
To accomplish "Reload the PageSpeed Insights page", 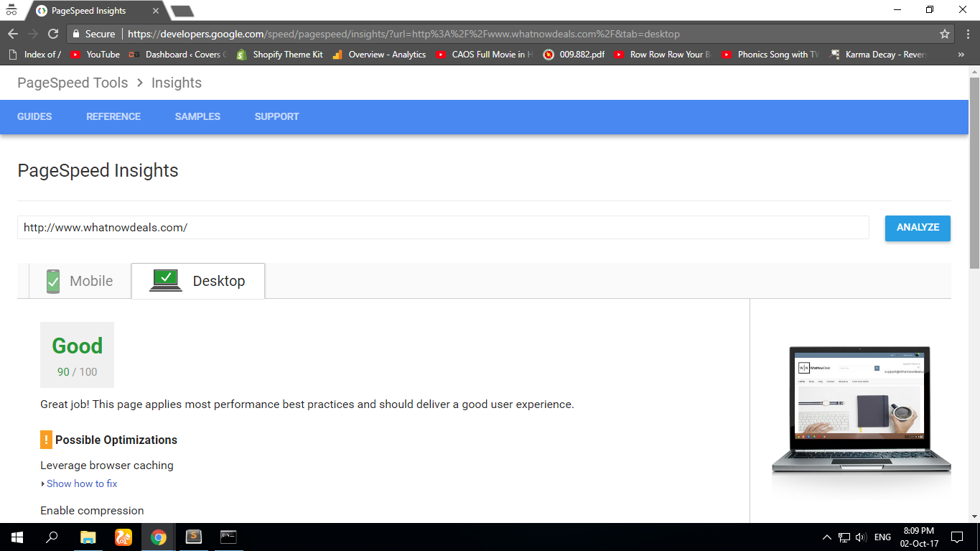I will click(52, 34).
